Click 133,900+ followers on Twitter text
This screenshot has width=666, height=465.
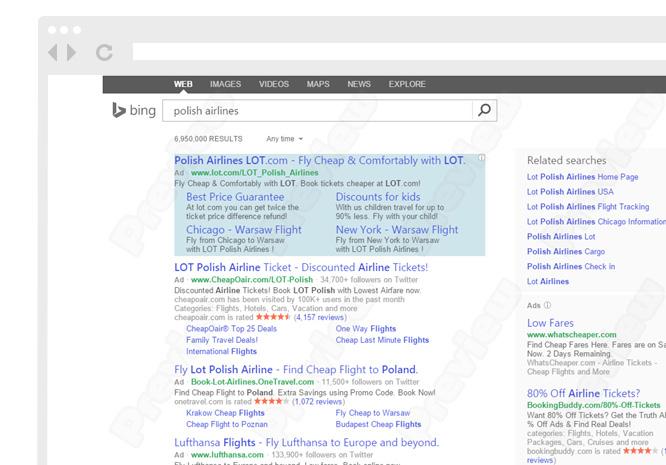tap(322, 455)
